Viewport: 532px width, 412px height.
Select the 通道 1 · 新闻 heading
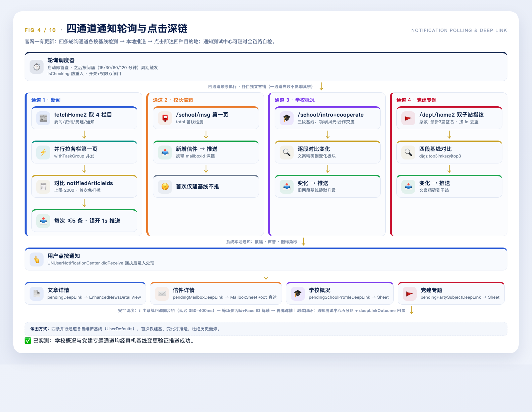click(x=46, y=100)
